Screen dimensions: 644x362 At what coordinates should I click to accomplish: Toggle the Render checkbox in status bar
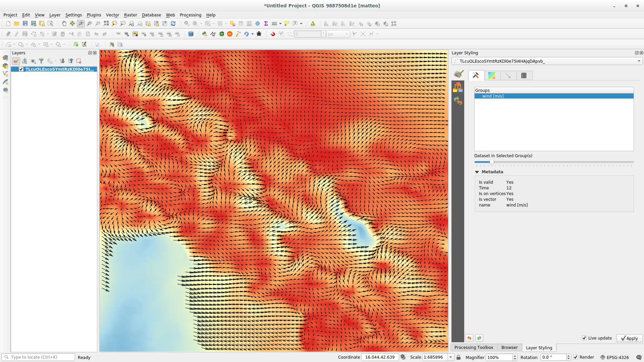[576, 357]
